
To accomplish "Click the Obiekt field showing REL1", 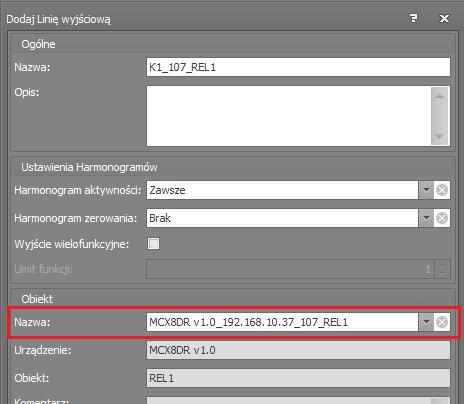I will [x=298, y=378].
